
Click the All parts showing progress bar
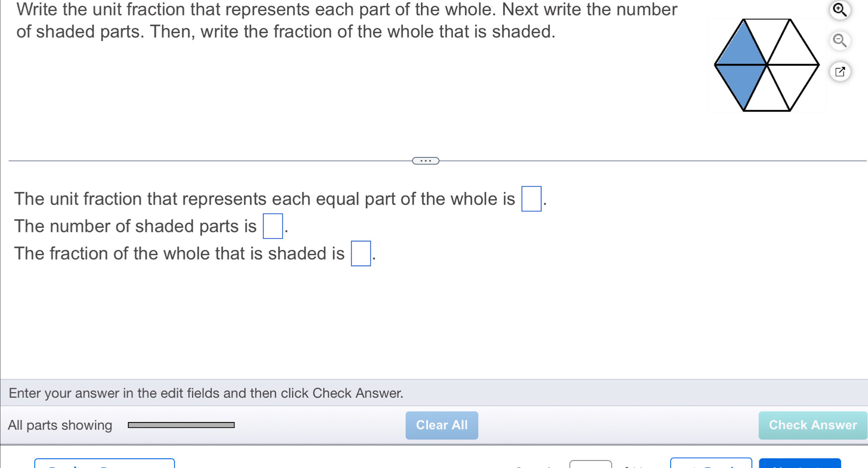181,425
